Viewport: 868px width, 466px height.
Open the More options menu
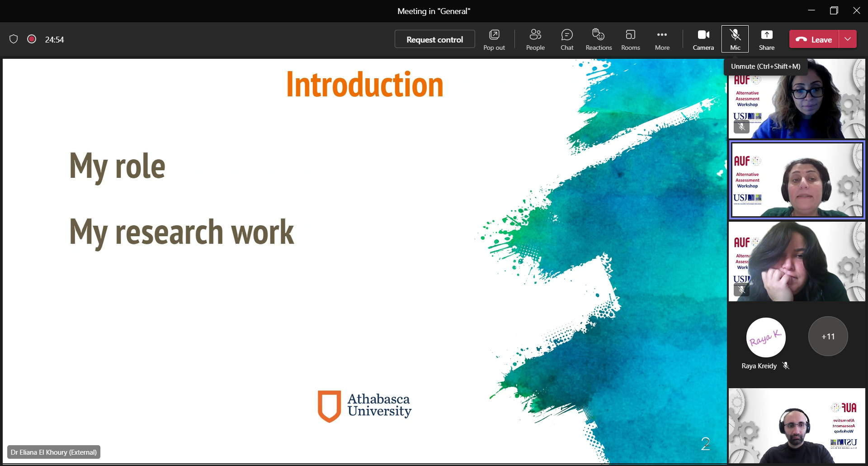pyautogui.click(x=662, y=39)
